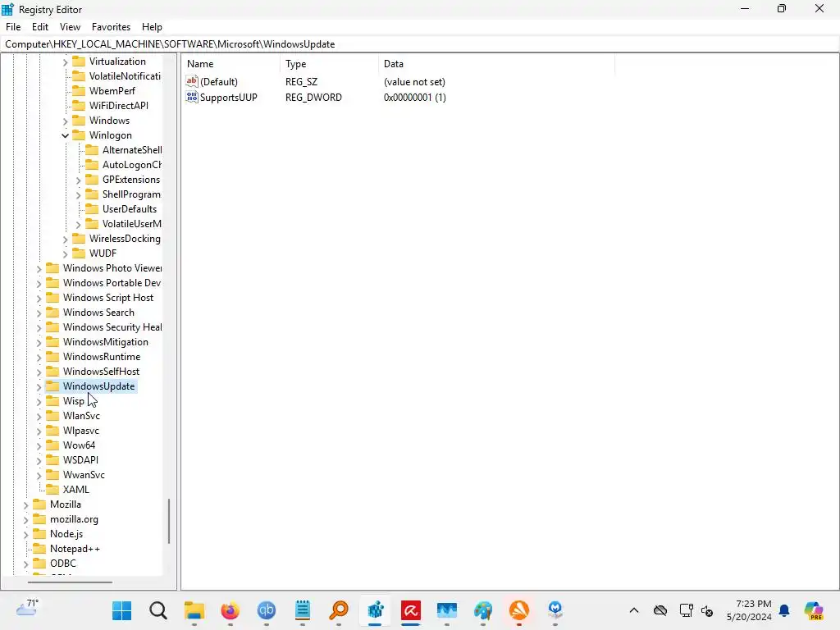Screen dimensions: 840x630
Task: Expand the Mozilla key
Action: [x=25, y=505]
